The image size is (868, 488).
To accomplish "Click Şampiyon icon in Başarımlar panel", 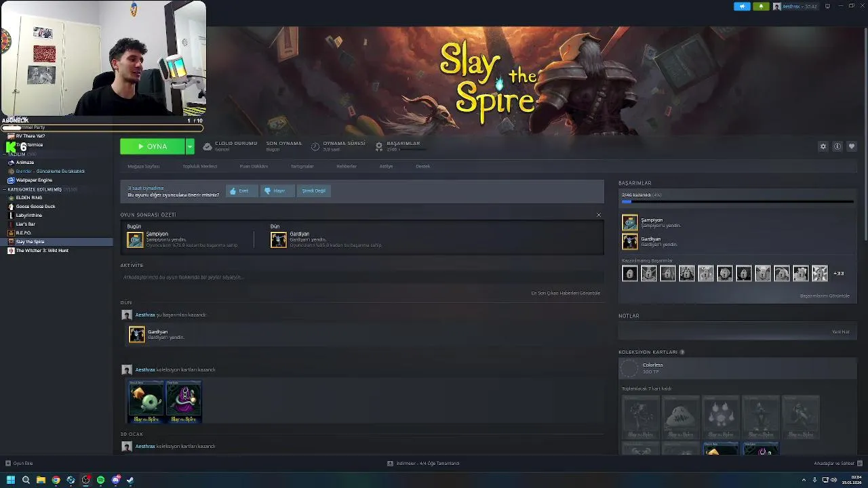I will point(630,222).
